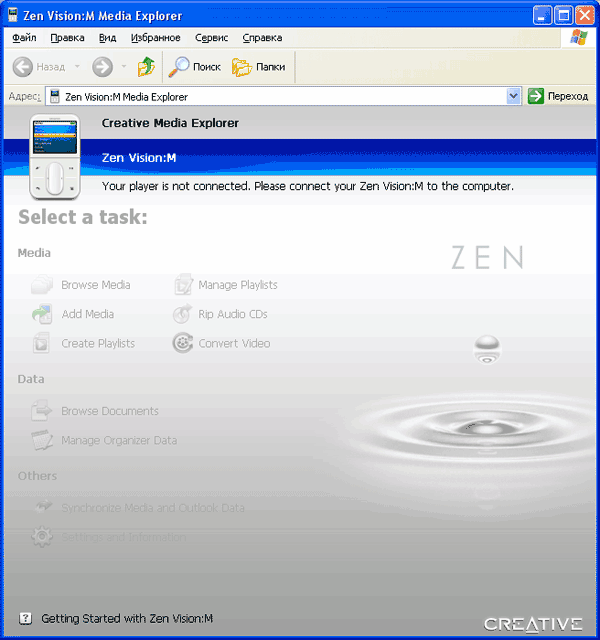Open the Browse Media task link
The height and width of the screenshot is (640, 600).
pyautogui.click(x=96, y=285)
